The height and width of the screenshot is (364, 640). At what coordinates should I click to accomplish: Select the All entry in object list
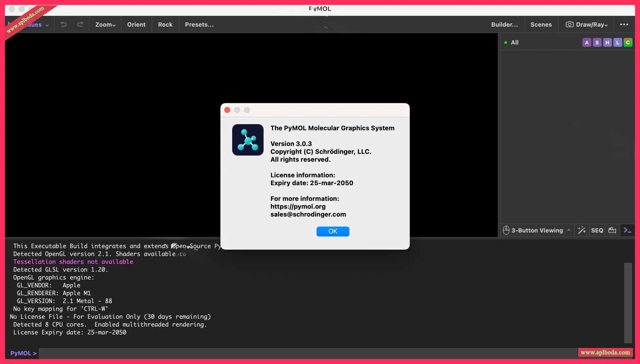(514, 43)
